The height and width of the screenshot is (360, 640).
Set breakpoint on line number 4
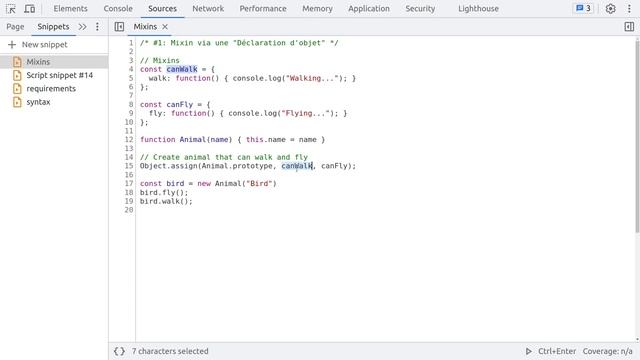pos(131,69)
